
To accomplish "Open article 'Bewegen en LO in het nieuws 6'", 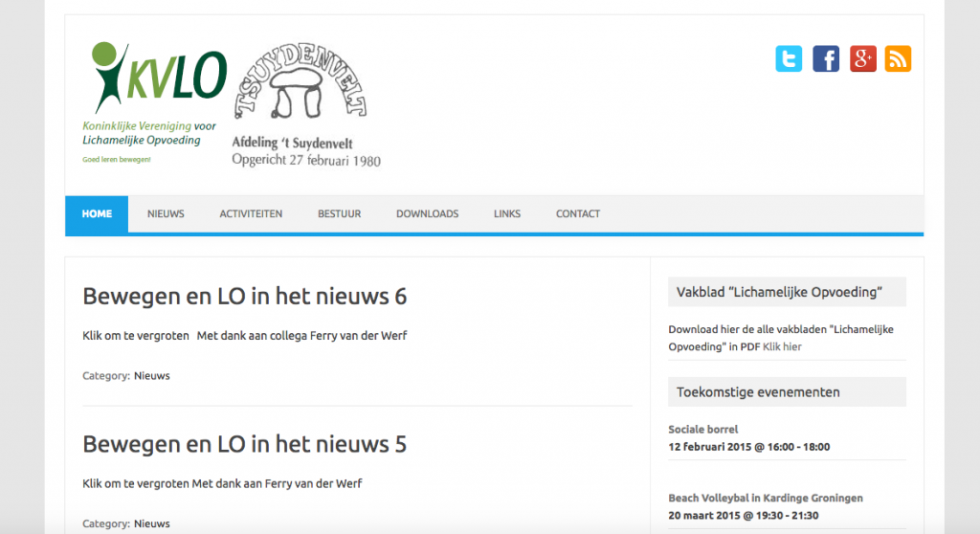I will pos(244,297).
